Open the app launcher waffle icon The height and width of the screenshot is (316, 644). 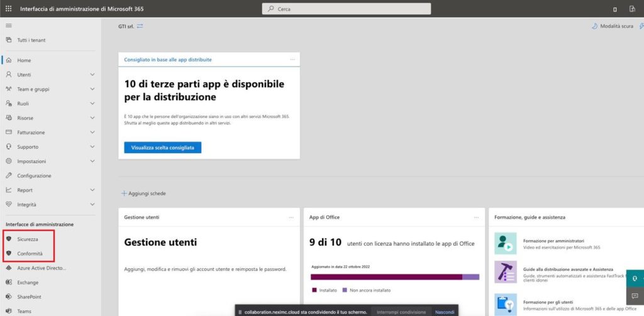coord(9,9)
